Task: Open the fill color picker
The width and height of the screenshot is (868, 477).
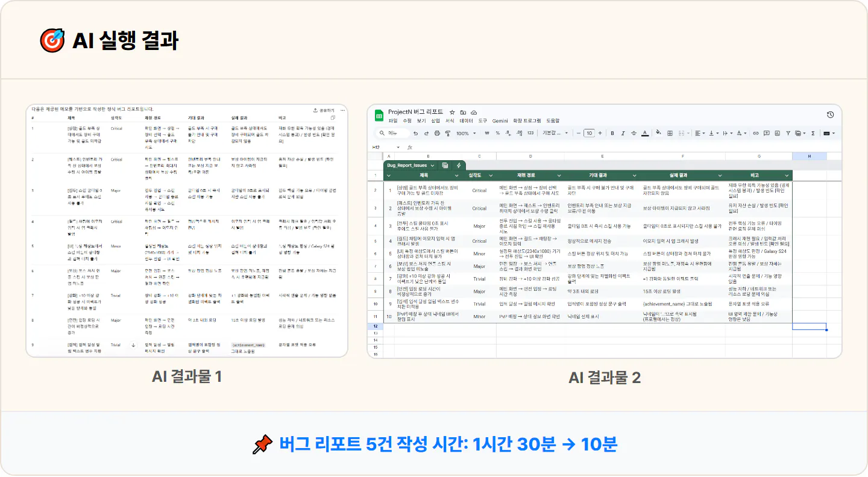Action: (x=659, y=133)
